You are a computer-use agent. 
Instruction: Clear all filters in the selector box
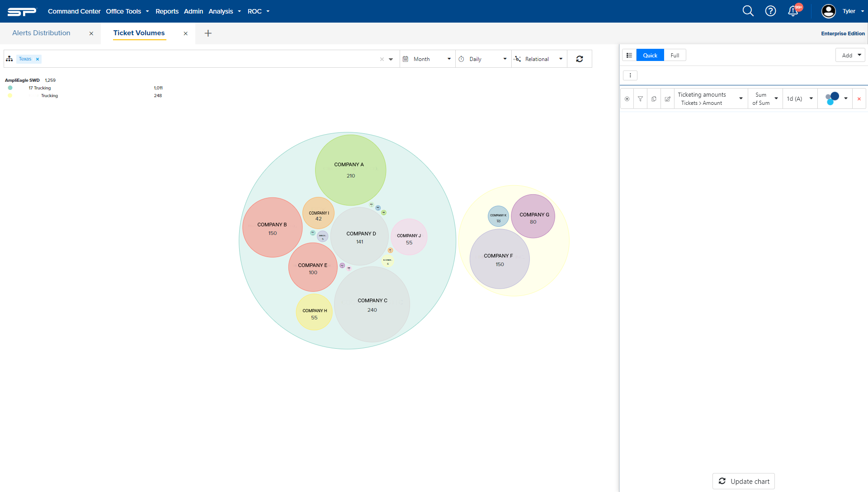point(382,59)
